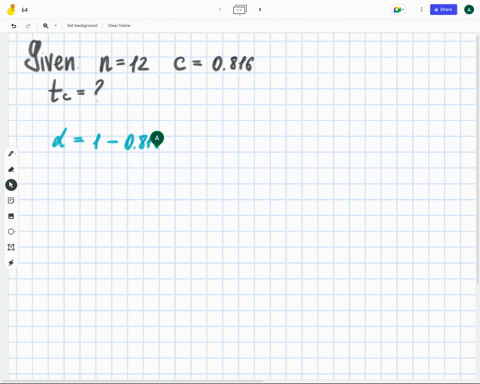This screenshot has height=384, width=480.
Task: Click the handwritten "n = 12" text
Action: click(x=124, y=63)
